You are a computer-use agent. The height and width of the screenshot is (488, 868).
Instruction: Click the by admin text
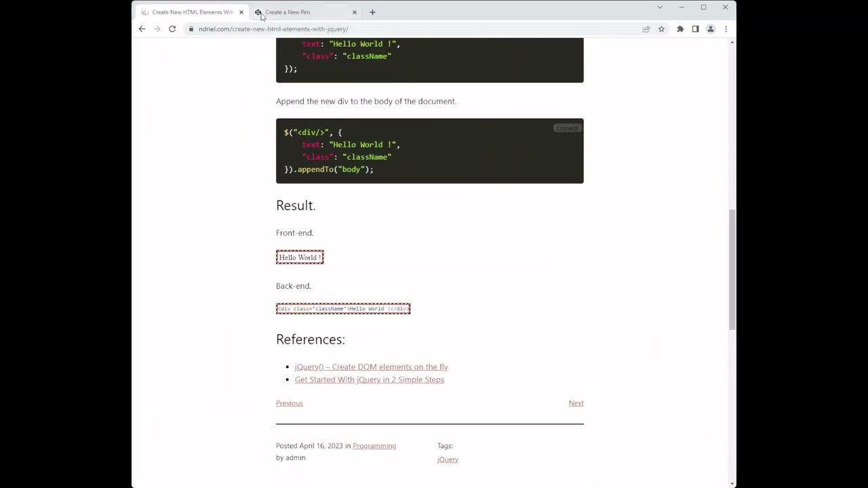[290, 457]
